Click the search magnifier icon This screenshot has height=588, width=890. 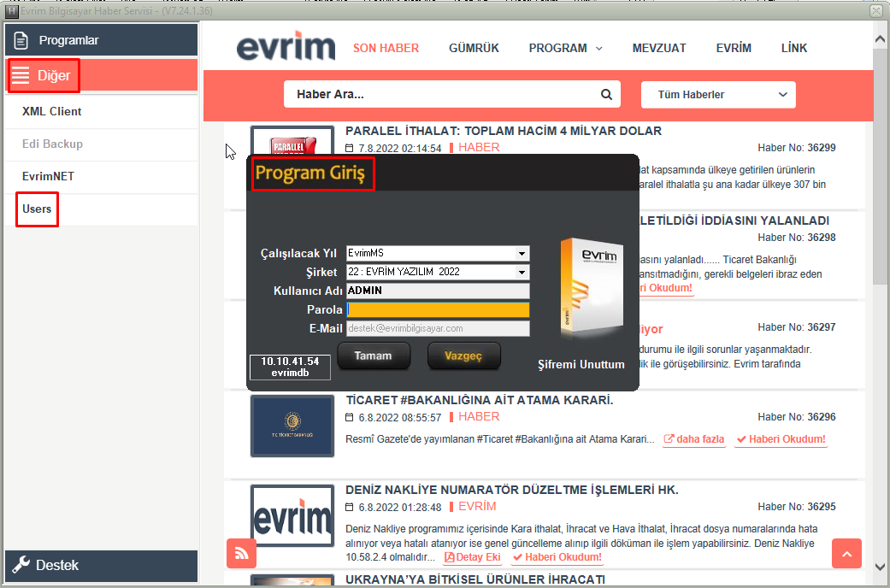[x=607, y=95]
